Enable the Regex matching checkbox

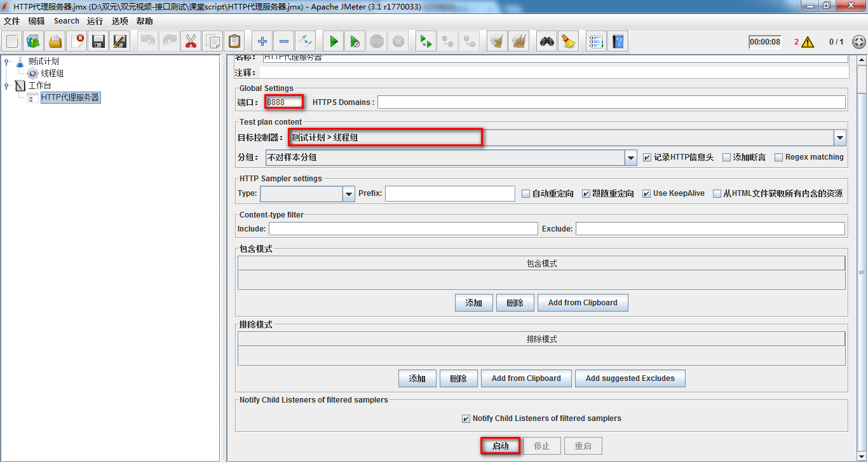778,157
